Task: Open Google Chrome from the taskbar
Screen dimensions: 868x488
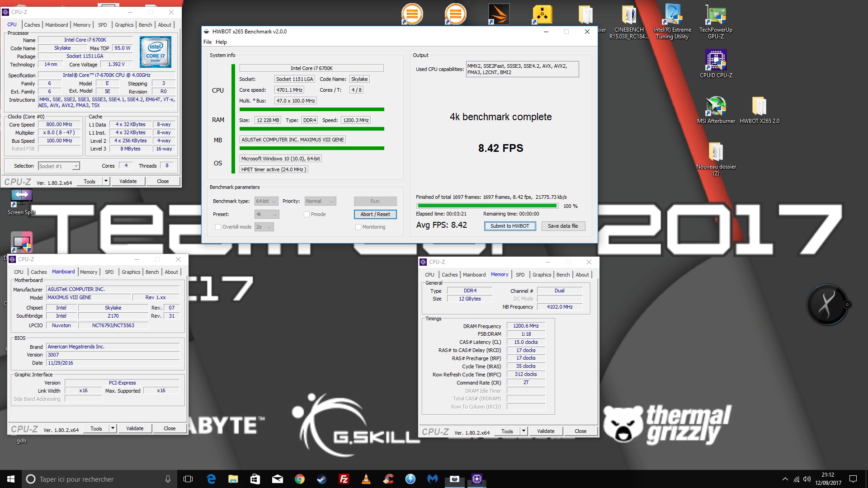Action: tap(299, 479)
